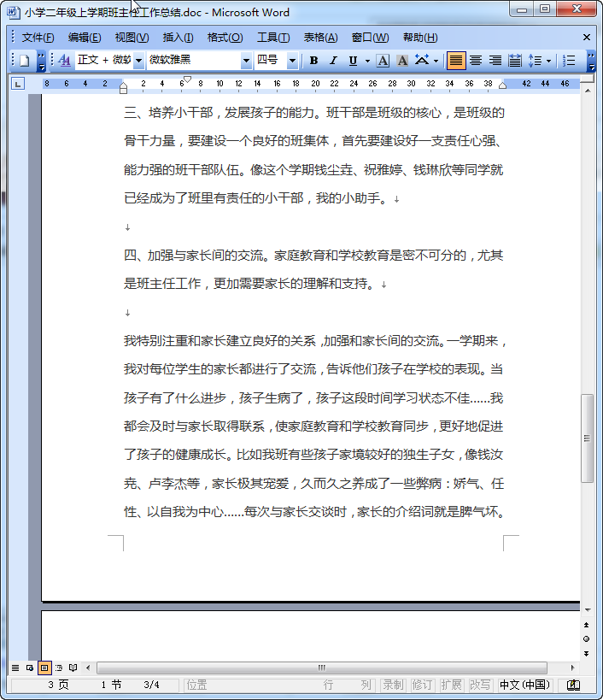This screenshot has width=603, height=700.
Task: Open the Styles and Formatting pane icon
Action: [x=65, y=61]
